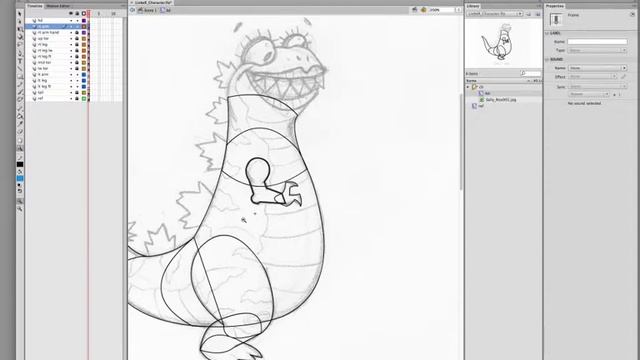This screenshot has width=640, height=360.
Task: Select the ref symbol in Library list
Action: point(477,106)
